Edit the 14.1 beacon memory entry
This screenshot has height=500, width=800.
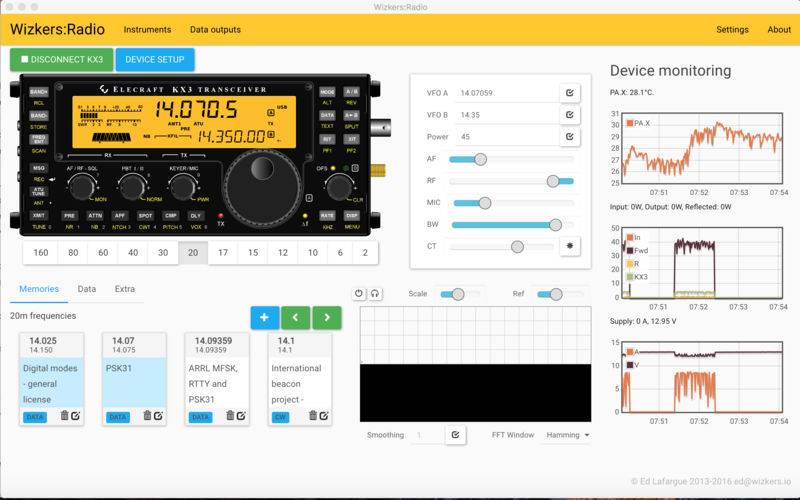point(324,416)
